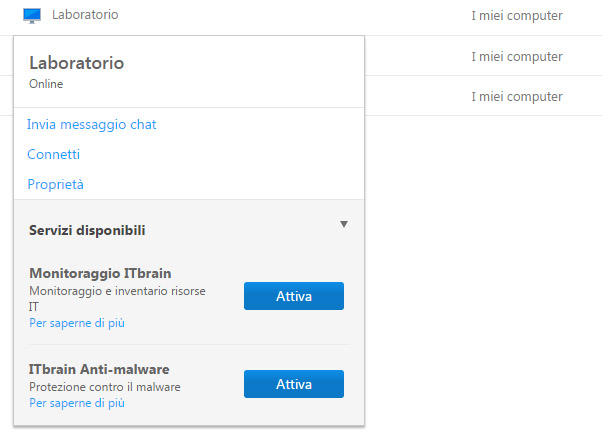Select the Laboratorio computer row name
Screen dimensions: 602x433
pos(86,16)
